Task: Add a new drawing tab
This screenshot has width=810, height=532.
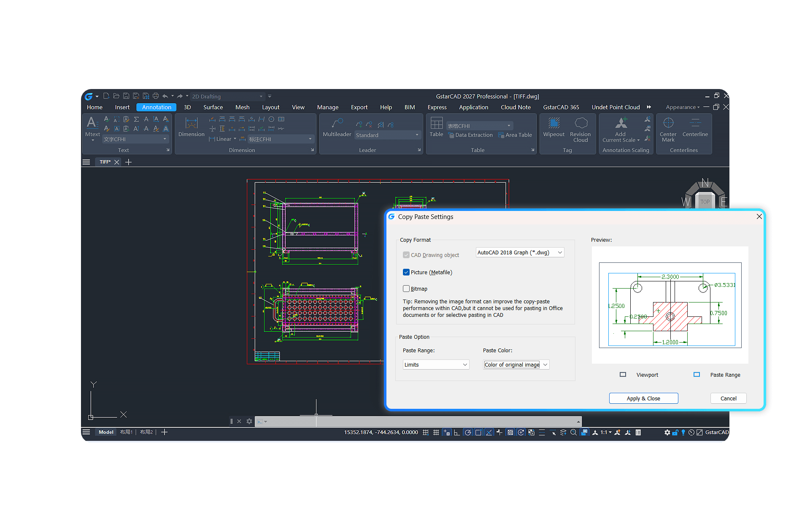Action: tap(129, 162)
